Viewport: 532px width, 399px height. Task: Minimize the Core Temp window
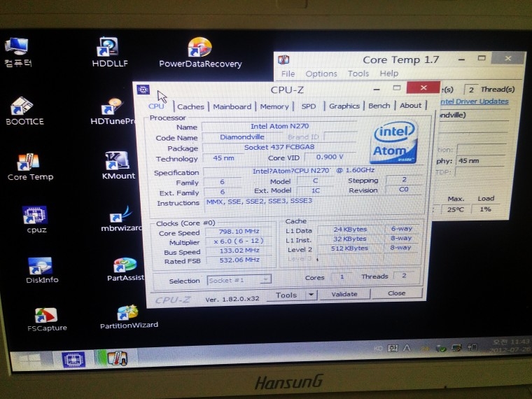461,59
